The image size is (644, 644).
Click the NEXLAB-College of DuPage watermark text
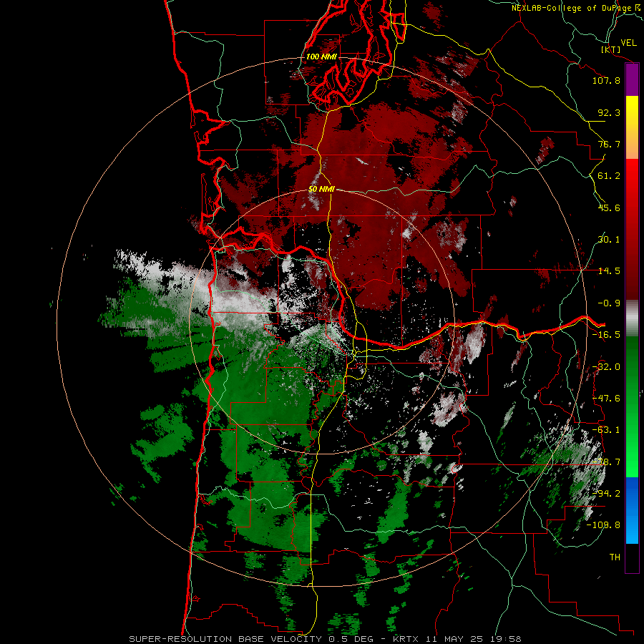(x=575, y=8)
